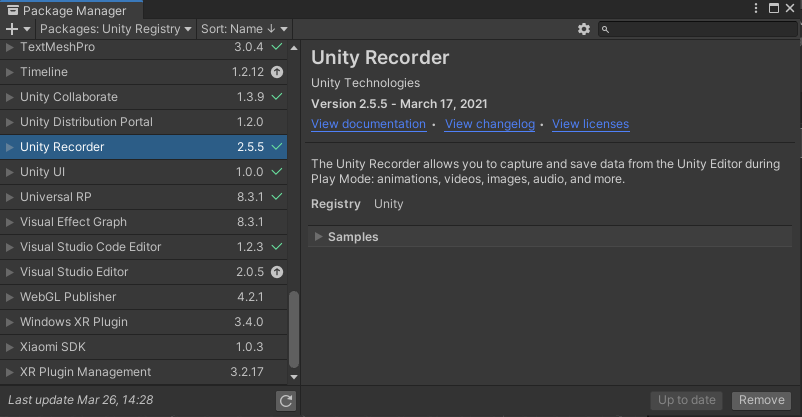Click the Up to date button
This screenshot has width=802, height=417.
[x=686, y=400]
